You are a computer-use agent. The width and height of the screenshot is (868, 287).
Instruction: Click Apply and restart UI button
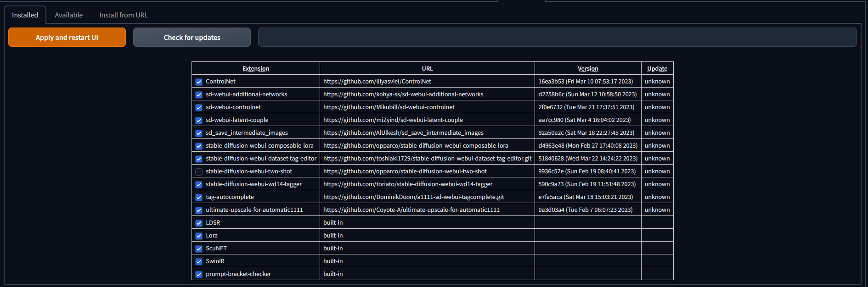[x=67, y=37]
